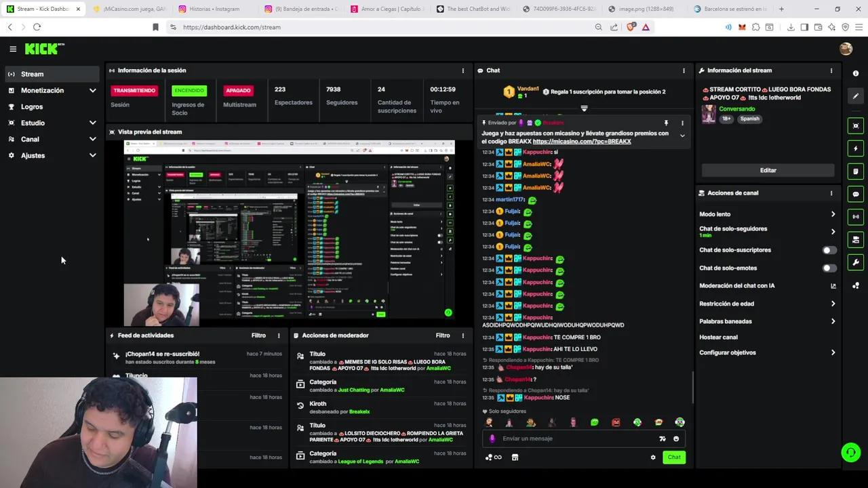Open browser downloads icon

point(791,27)
